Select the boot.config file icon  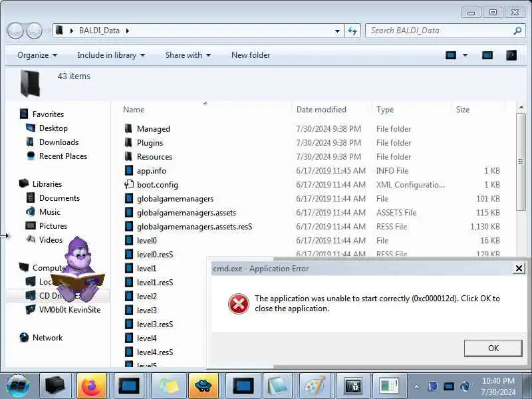pyautogui.click(x=128, y=184)
